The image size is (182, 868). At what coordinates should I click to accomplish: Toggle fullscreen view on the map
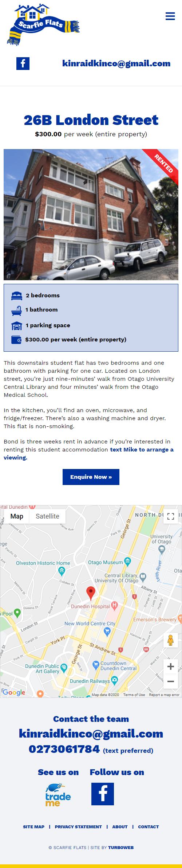coord(171,516)
